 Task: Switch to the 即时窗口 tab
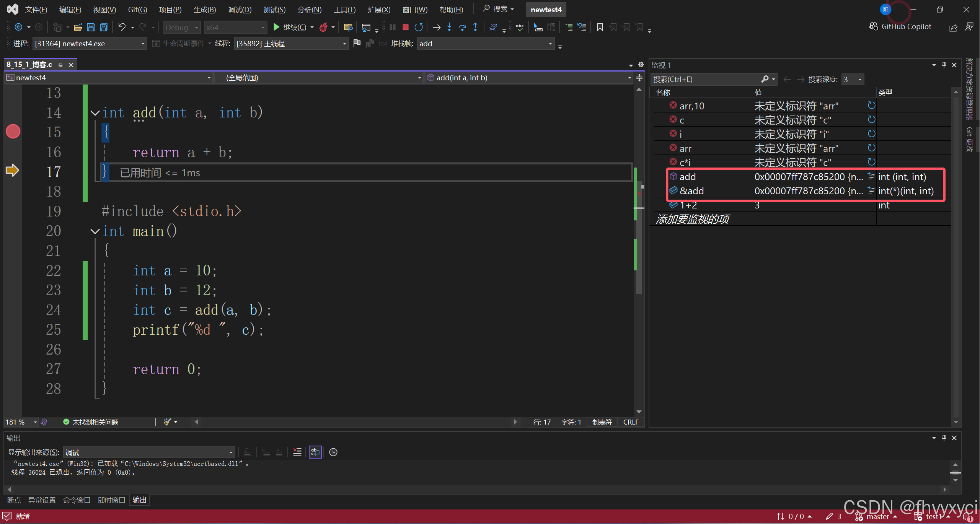point(111,500)
